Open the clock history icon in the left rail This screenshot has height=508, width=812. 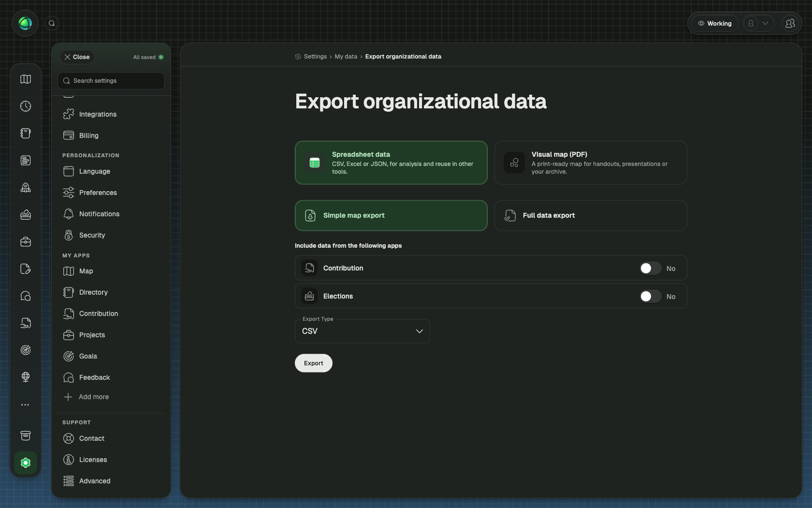pos(26,106)
